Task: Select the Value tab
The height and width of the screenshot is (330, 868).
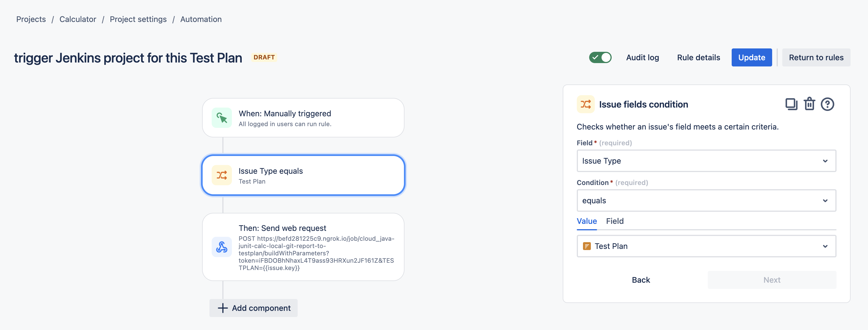Action: click(x=587, y=221)
